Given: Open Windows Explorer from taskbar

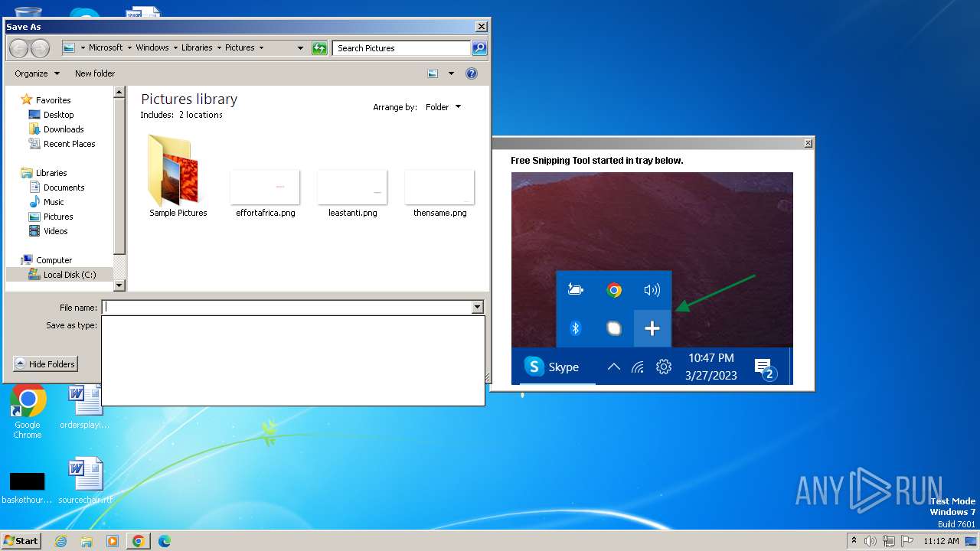Looking at the screenshot, I should coord(87,541).
